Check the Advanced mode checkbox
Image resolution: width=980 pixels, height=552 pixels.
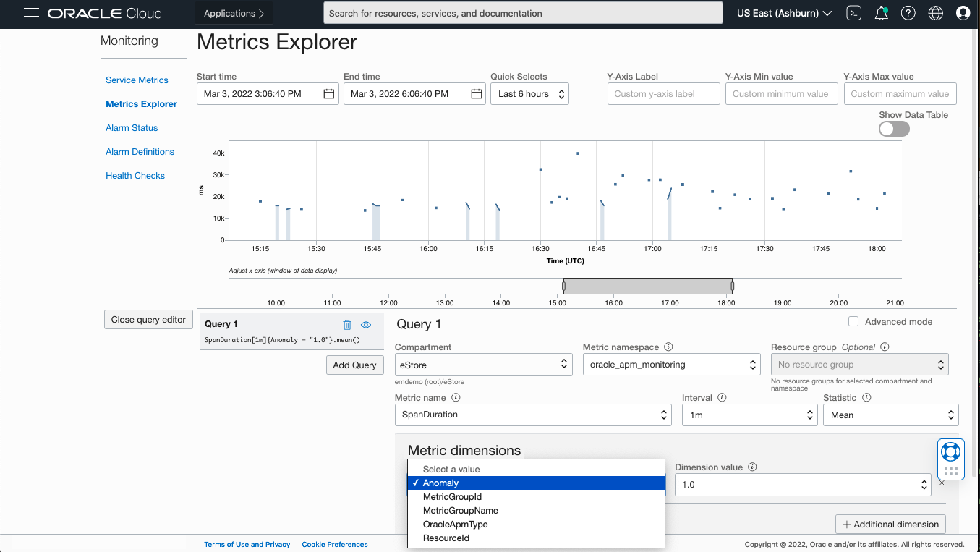[x=853, y=321]
